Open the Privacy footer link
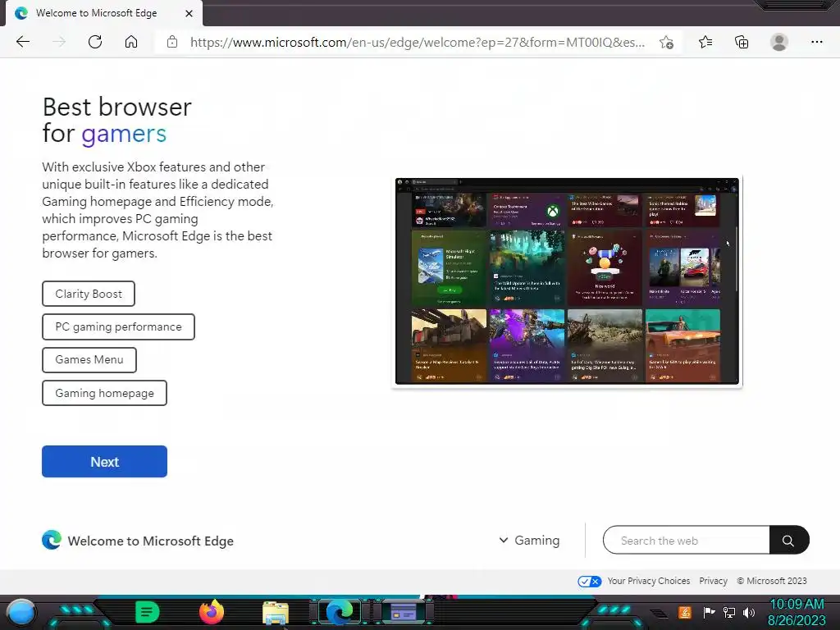Image resolution: width=840 pixels, height=630 pixels. (713, 581)
